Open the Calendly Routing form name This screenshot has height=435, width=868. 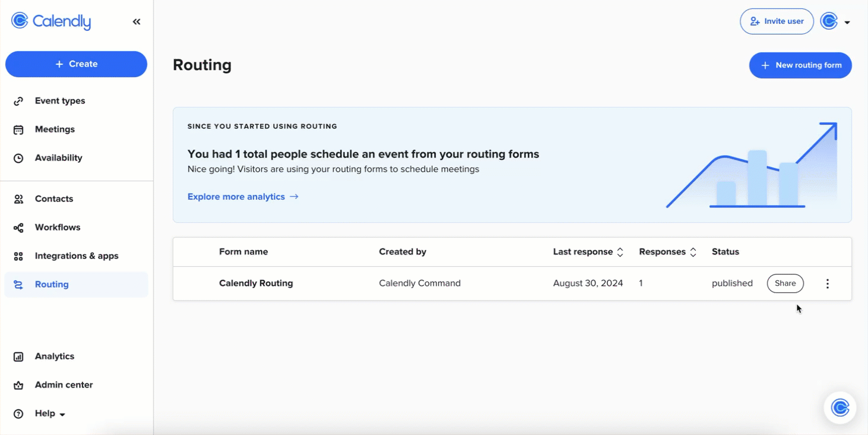click(256, 283)
